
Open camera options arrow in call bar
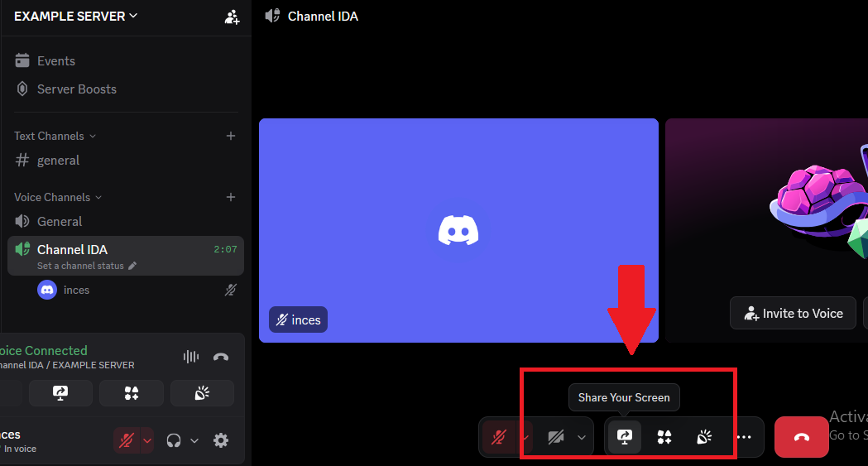click(582, 437)
